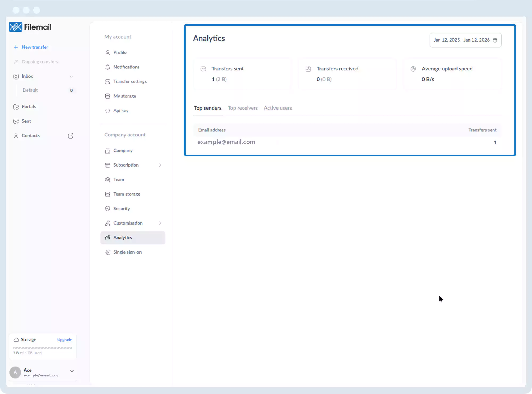The width and height of the screenshot is (532, 394).
Task: Collapse the Inbox section chevron
Action: coord(71,76)
